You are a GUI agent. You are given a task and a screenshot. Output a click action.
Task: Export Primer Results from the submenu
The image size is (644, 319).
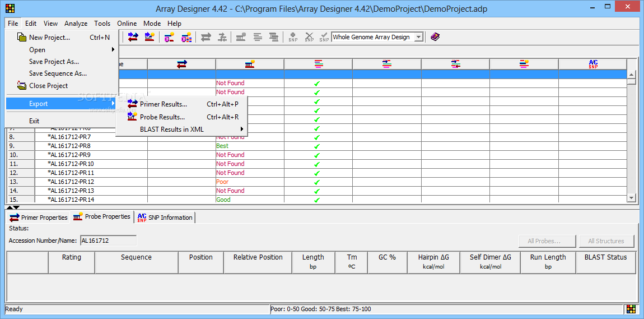[182, 104]
